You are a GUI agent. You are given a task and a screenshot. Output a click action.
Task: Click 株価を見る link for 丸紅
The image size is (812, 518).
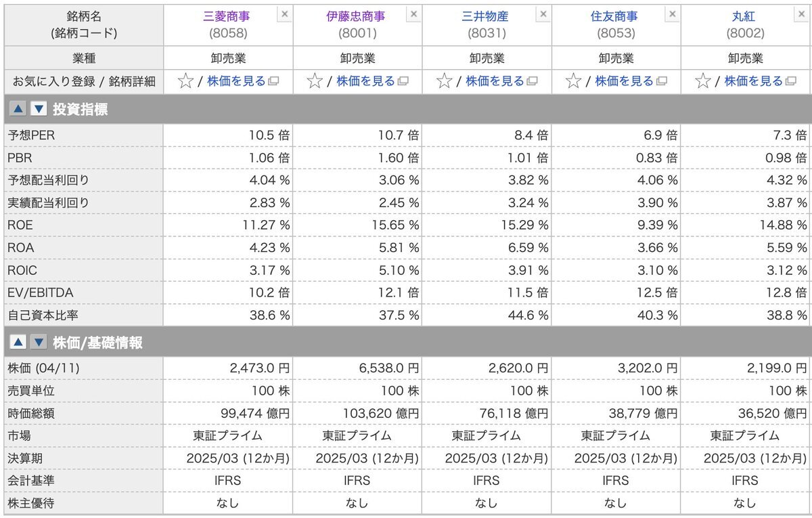coord(754,81)
